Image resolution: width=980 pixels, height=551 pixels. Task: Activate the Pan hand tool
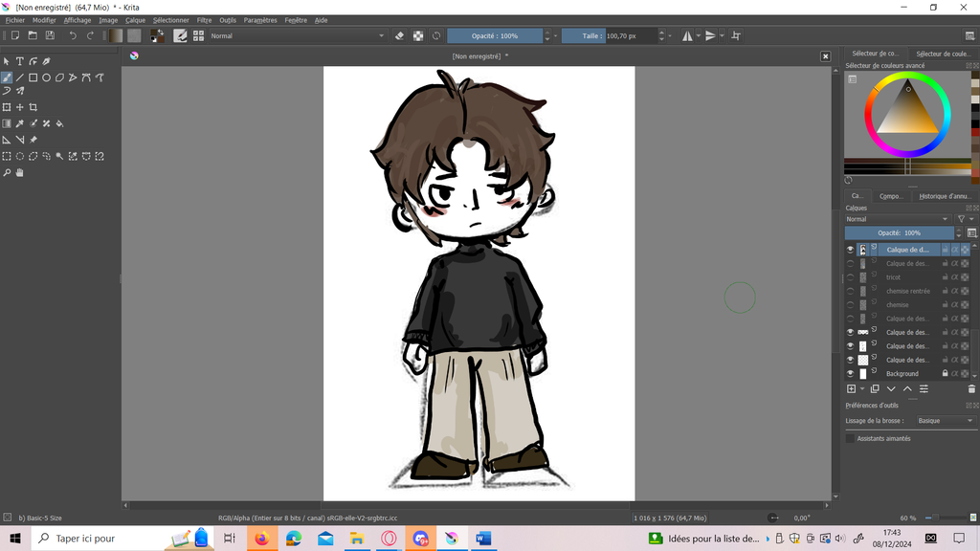pos(19,173)
